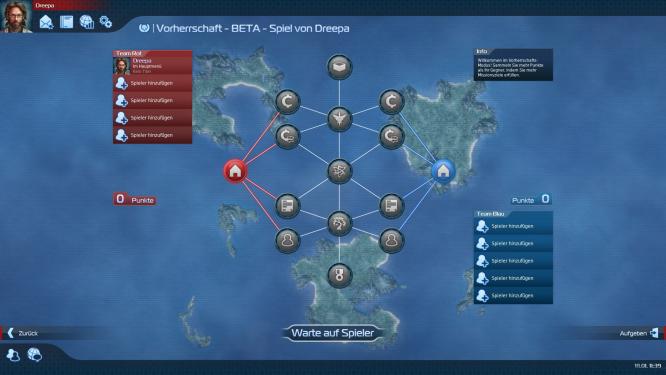Add player in fourth Team Blau slot
This screenshot has width=666, height=375.
513,278
